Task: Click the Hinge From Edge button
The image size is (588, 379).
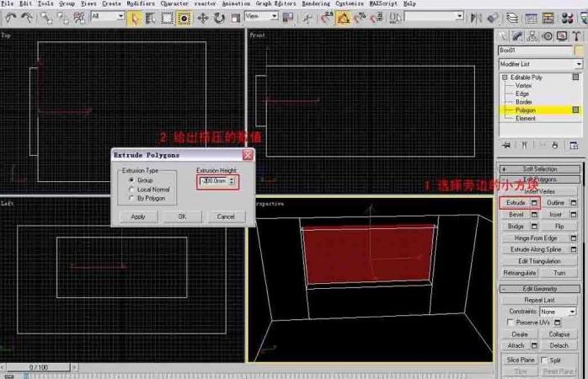Action: pos(536,238)
